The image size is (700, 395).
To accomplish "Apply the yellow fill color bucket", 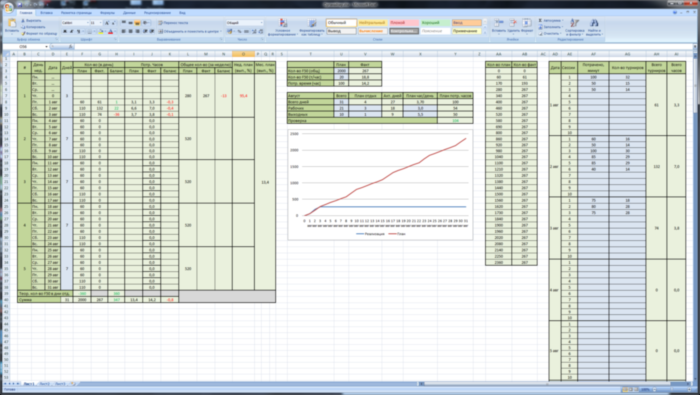I will click(101, 32).
